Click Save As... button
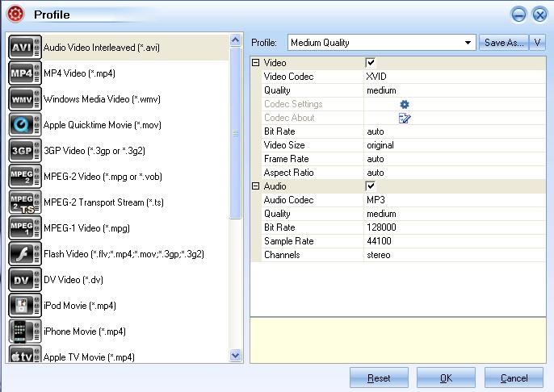The width and height of the screenshot is (554, 392). pyautogui.click(x=504, y=43)
